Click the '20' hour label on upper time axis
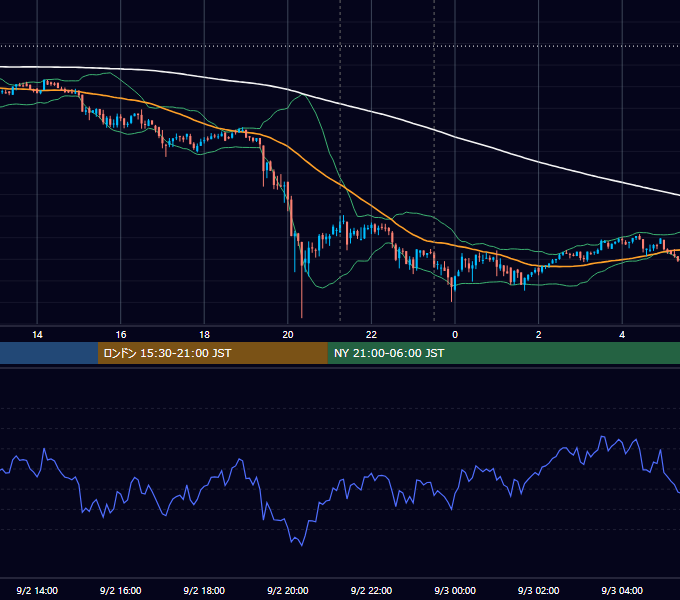Viewport: 680px width, 600px height. (x=288, y=335)
